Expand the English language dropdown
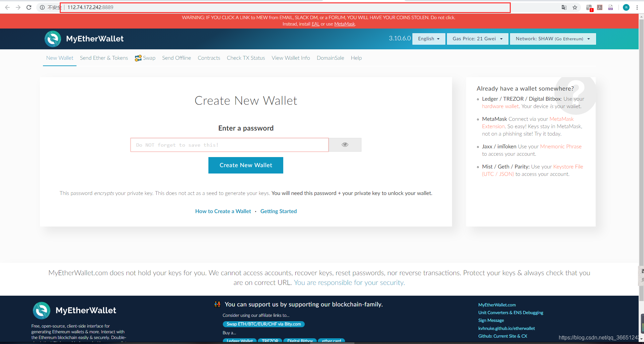644x344 pixels. tap(429, 39)
